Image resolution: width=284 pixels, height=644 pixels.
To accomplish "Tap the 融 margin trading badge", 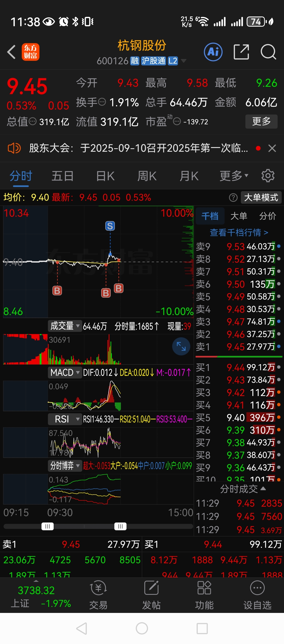I will coord(135,61).
